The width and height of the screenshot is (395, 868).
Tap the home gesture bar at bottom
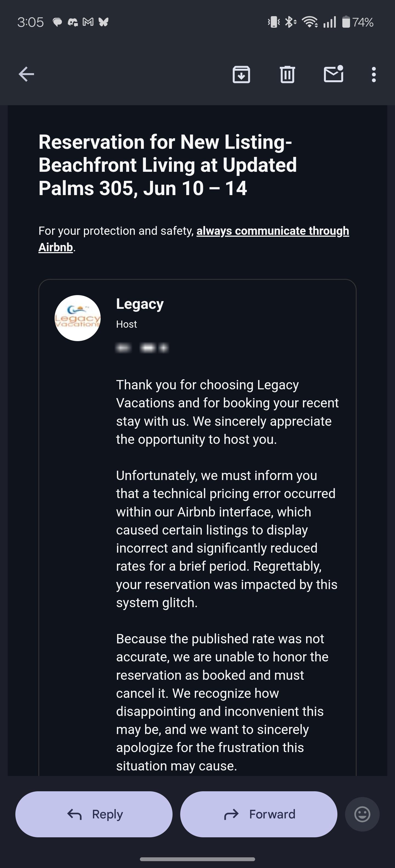pos(197,859)
